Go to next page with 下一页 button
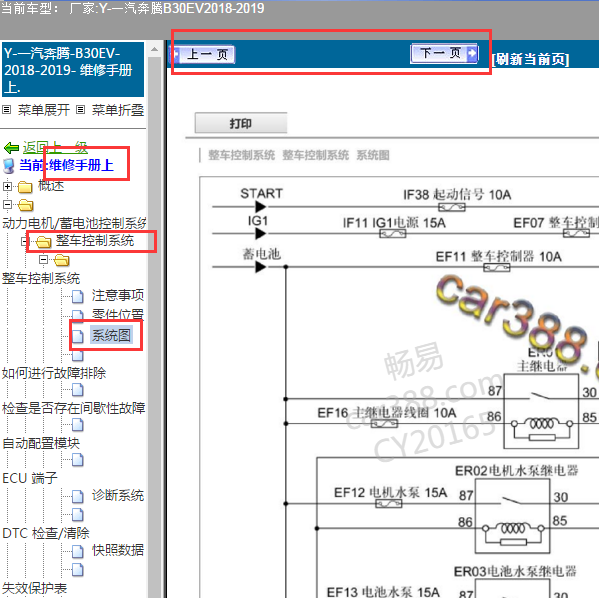Screen dimensions: 599x598 [444, 53]
